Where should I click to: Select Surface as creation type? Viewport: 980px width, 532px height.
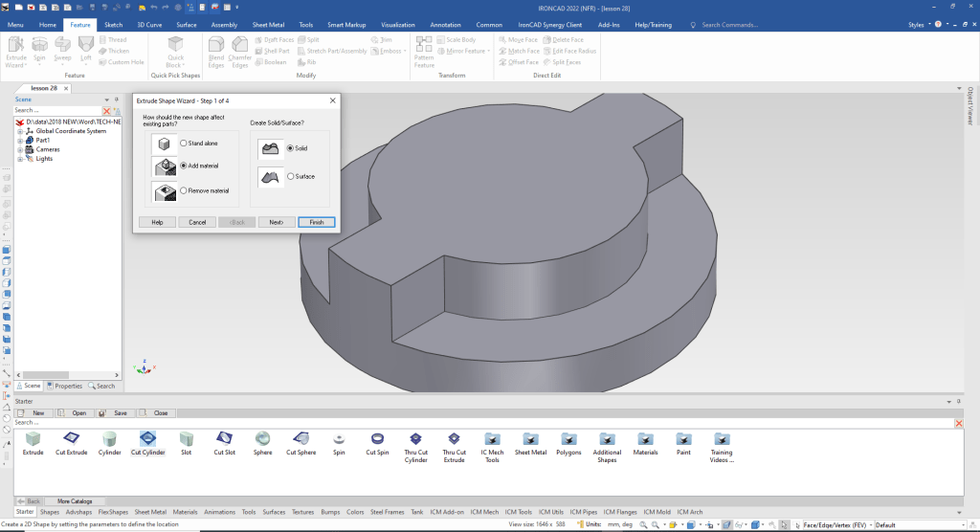click(x=291, y=176)
